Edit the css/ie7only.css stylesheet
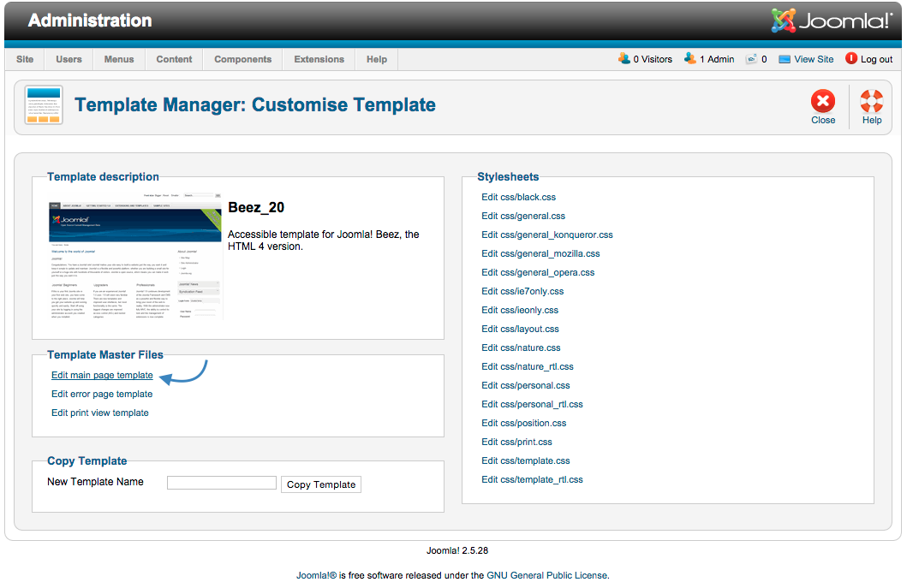The width and height of the screenshot is (907, 588). 523,291
